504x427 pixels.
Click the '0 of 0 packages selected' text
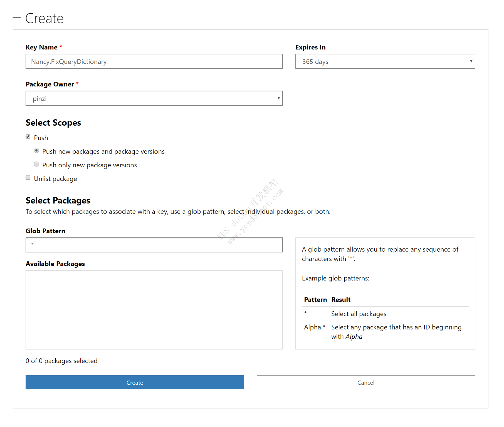coord(61,361)
